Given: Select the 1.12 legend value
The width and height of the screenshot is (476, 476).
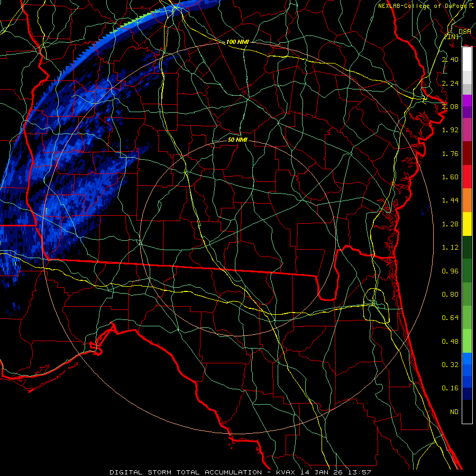Looking at the screenshot, I should click(x=450, y=248).
